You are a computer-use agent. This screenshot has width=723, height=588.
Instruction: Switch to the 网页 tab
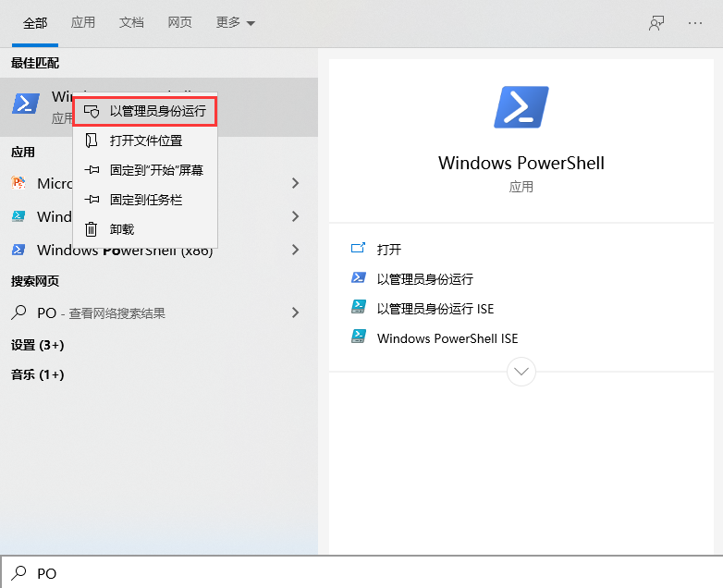[180, 22]
